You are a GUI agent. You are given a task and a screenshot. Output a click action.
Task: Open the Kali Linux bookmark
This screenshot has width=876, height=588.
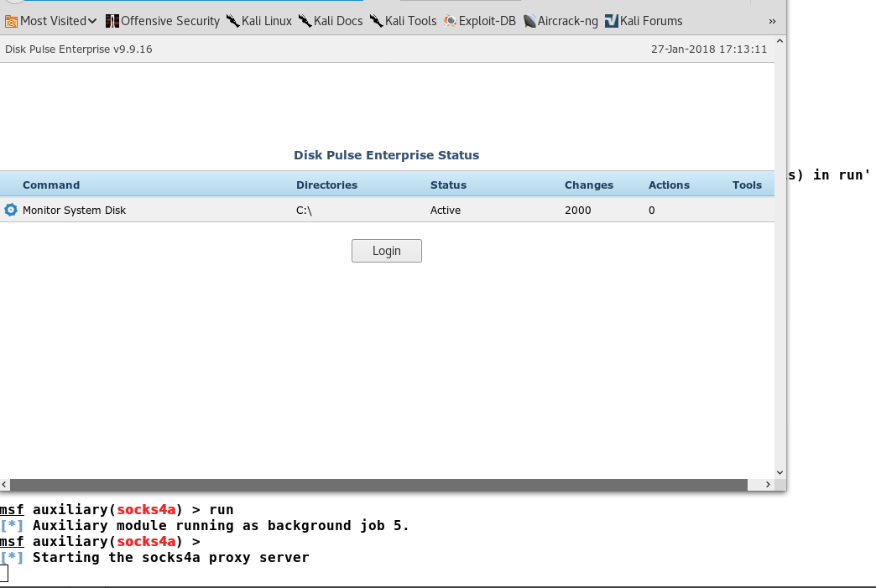point(259,21)
